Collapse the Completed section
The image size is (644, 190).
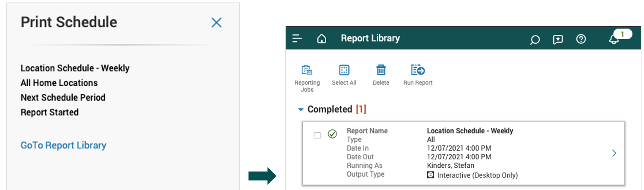pos(300,110)
